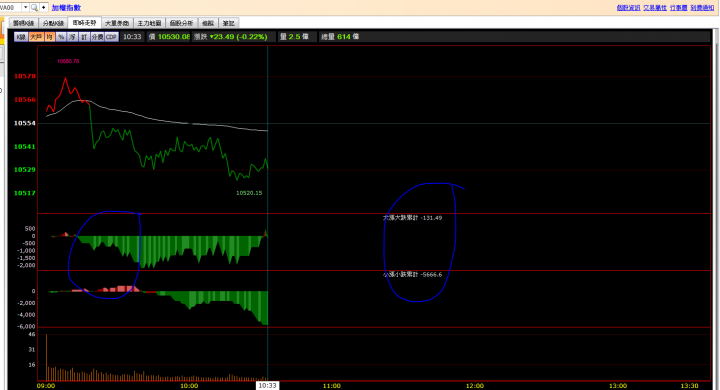Click the large-order cumulative label -131.49
720x390 pixels.
(412, 218)
